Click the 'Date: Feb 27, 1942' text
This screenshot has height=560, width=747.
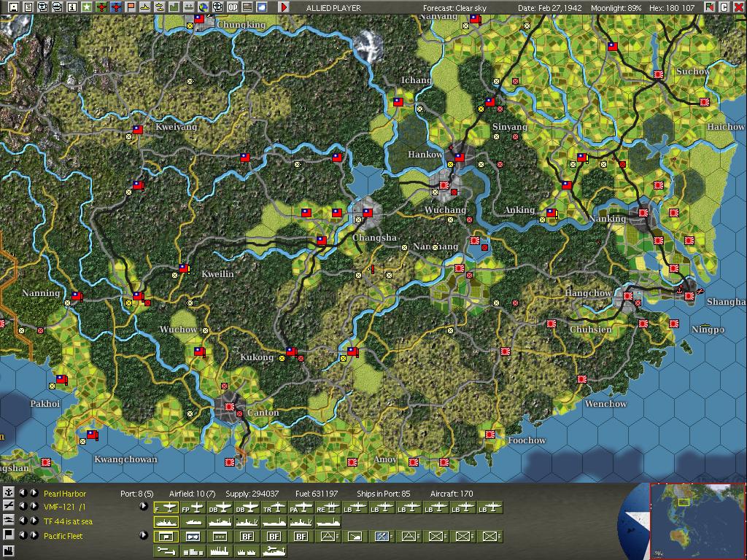pos(549,8)
